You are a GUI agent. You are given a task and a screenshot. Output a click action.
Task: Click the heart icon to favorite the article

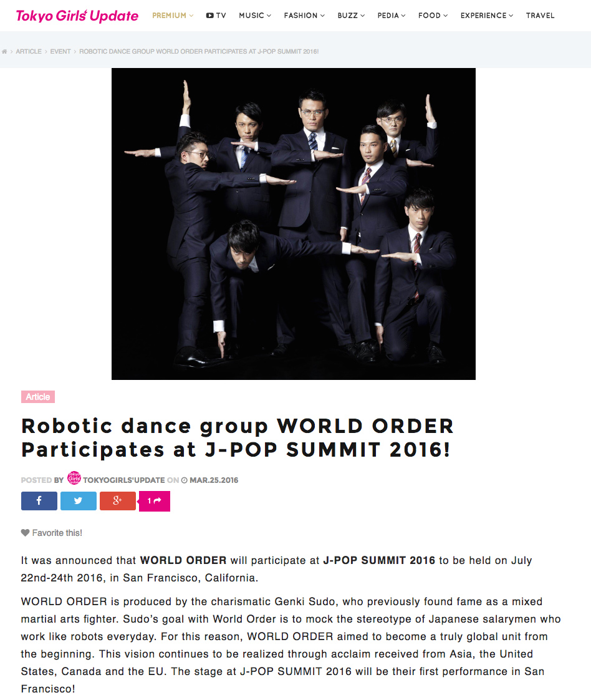coord(25,533)
